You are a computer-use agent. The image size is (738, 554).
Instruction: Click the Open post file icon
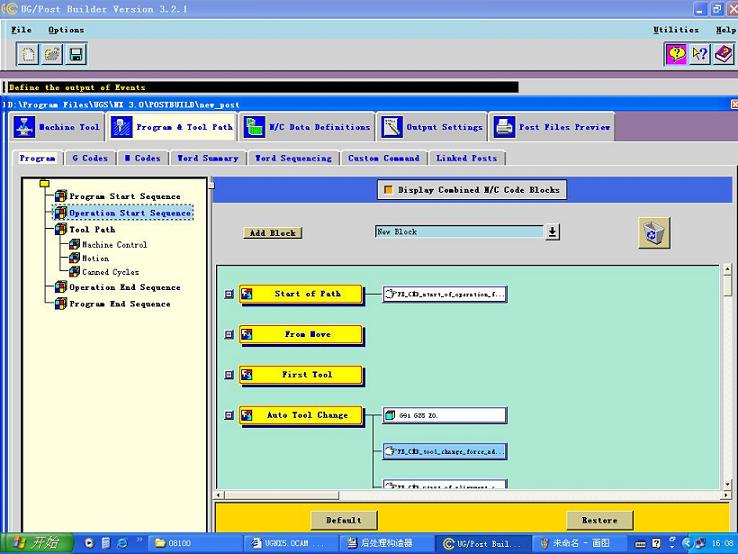(x=52, y=55)
